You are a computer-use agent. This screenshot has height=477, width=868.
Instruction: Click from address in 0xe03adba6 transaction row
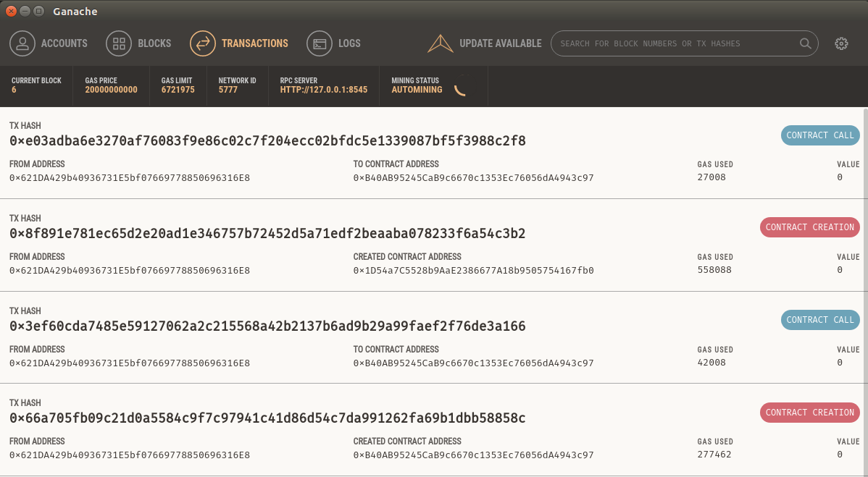130,178
